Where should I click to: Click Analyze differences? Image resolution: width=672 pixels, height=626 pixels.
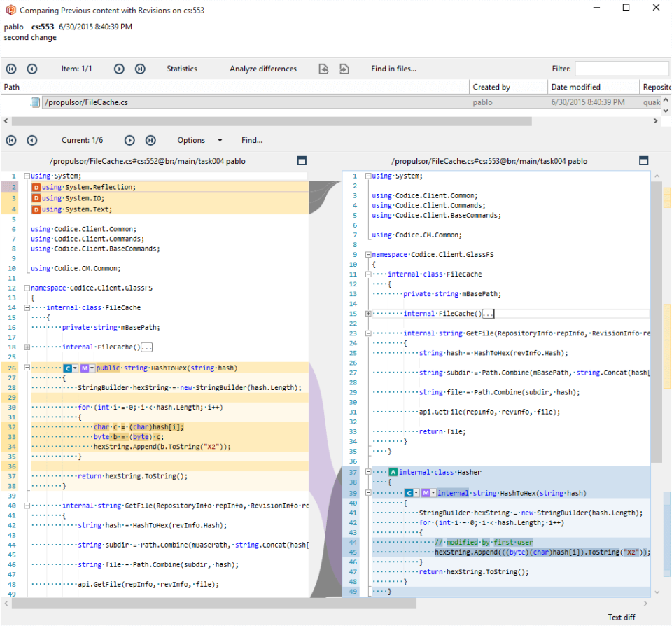[x=263, y=69]
